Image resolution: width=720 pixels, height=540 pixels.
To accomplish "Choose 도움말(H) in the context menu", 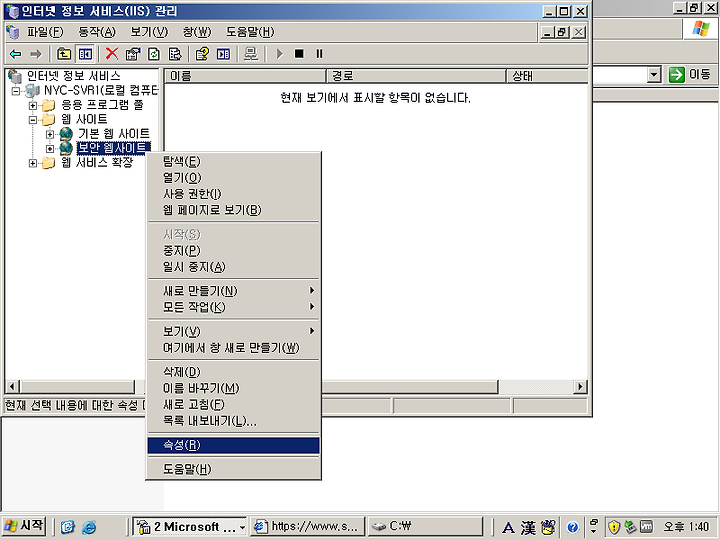I will coord(233,469).
